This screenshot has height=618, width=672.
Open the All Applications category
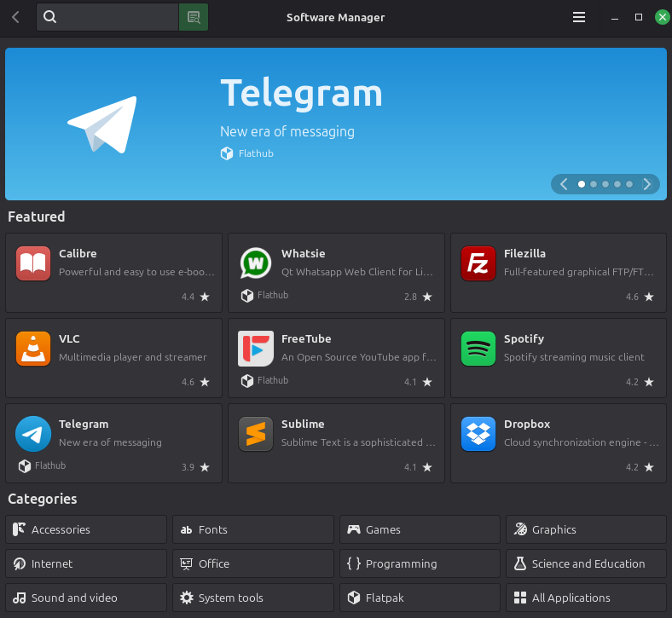click(586, 598)
